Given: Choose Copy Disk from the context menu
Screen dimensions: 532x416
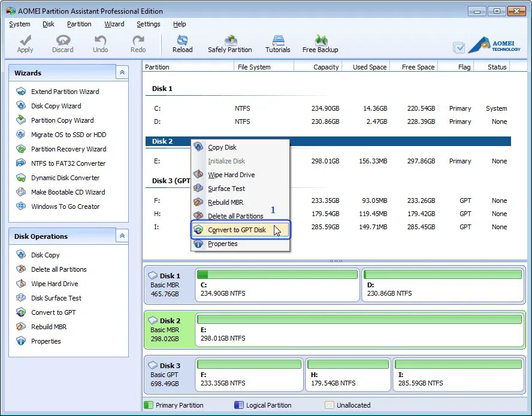Looking at the screenshot, I should (240, 147).
